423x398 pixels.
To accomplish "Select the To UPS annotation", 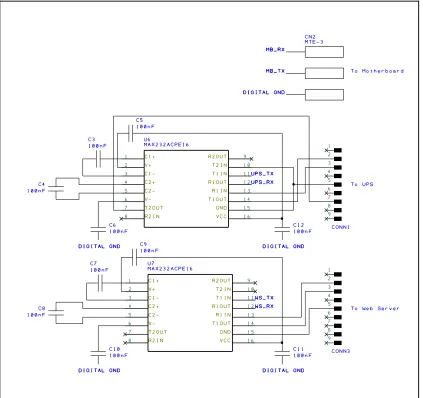I will (362, 184).
